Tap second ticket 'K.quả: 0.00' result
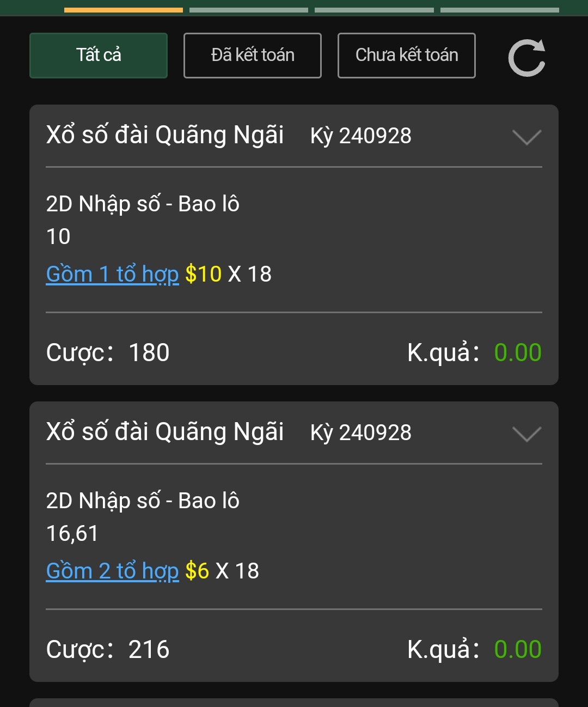The width and height of the screenshot is (588, 707). pos(474,649)
